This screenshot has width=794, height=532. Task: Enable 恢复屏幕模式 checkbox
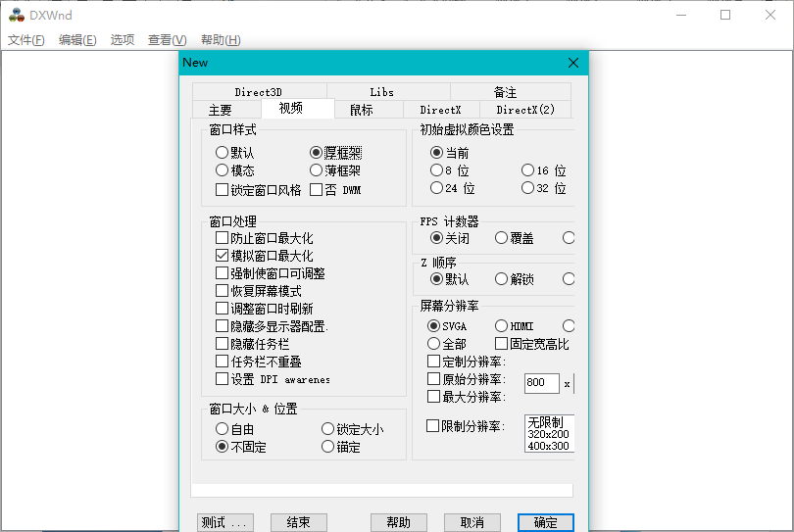(x=222, y=291)
